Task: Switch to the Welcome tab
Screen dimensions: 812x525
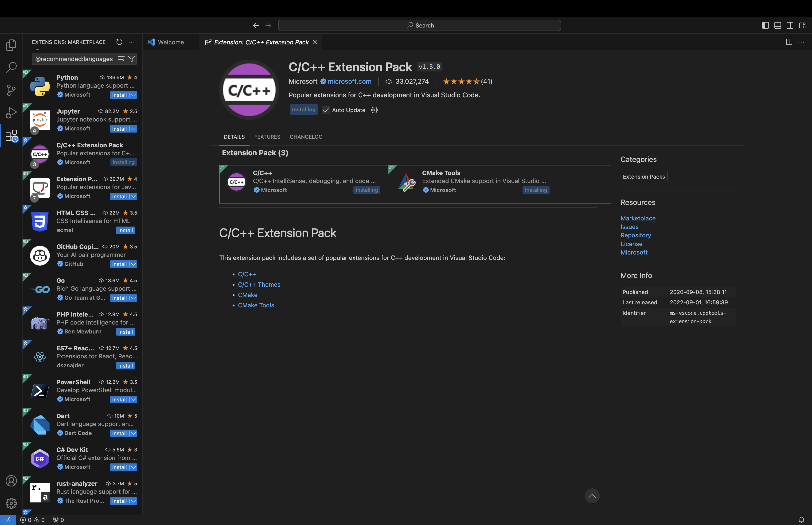Action: tap(170, 42)
